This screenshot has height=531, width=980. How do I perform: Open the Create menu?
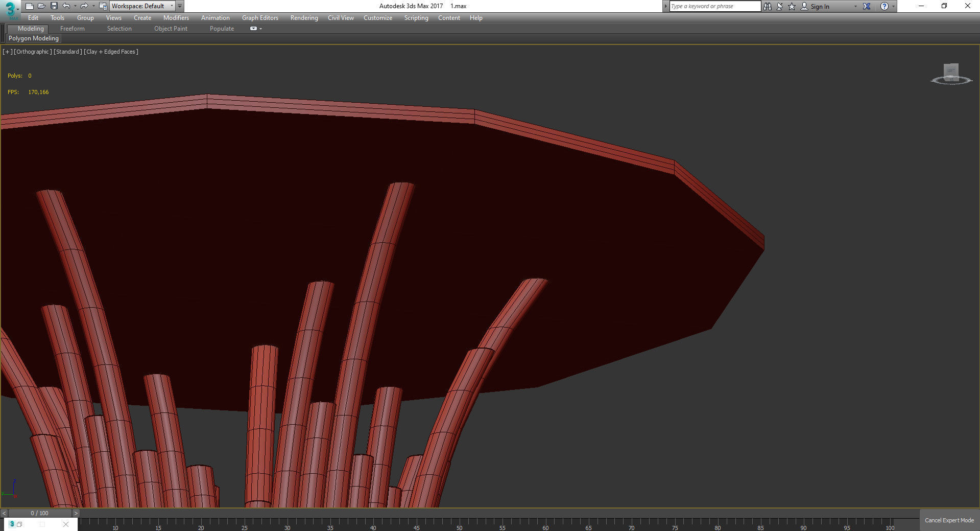tap(142, 18)
